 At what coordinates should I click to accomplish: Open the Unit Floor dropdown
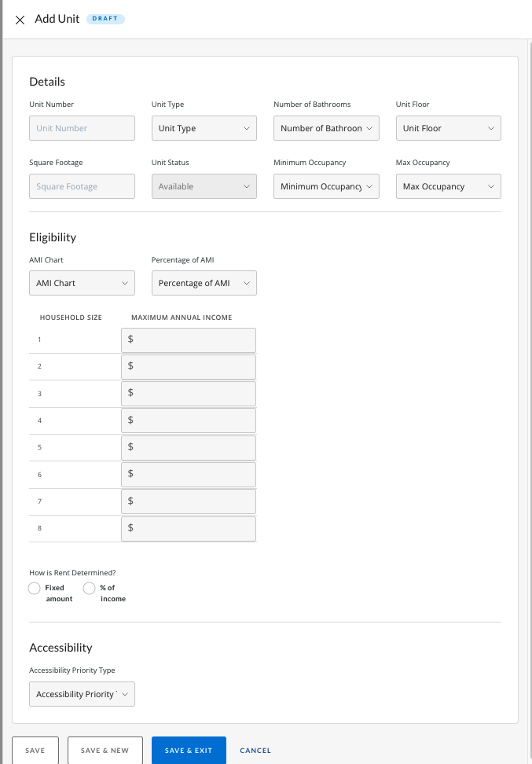pos(448,128)
